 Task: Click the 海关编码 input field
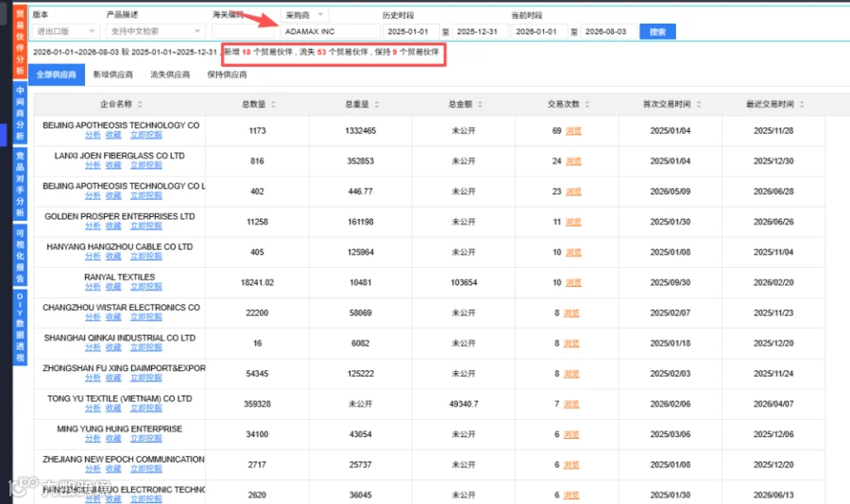tap(244, 31)
